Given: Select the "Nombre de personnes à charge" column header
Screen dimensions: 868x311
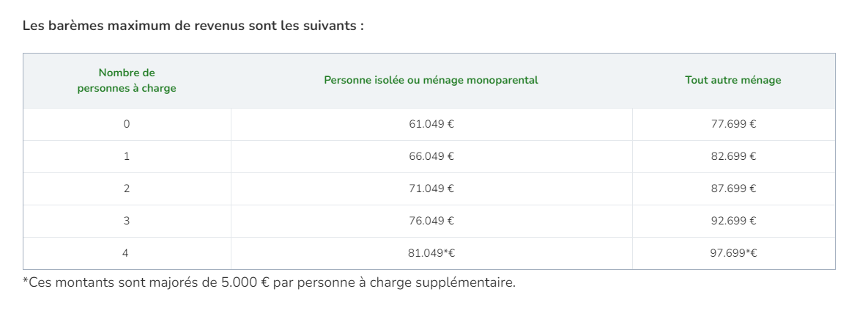Looking at the screenshot, I should pyautogui.click(x=127, y=81).
